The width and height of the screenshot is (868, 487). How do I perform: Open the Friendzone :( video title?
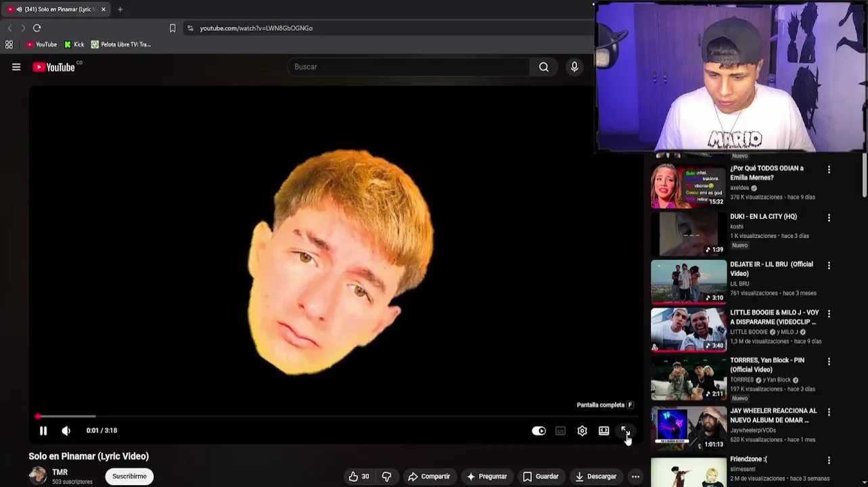[x=748, y=459]
